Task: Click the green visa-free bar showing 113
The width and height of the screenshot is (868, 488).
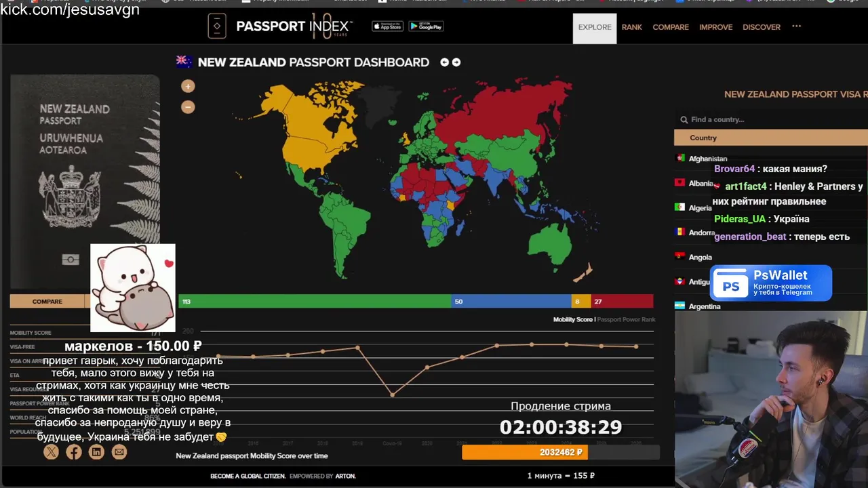Action: pyautogui.click(x=315, y=302)
